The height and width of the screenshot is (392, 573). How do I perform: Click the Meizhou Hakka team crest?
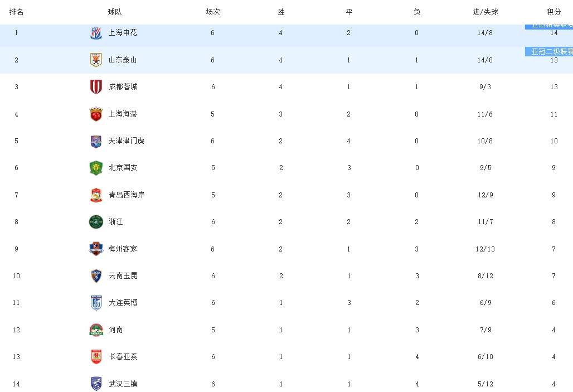pos(96,249)
